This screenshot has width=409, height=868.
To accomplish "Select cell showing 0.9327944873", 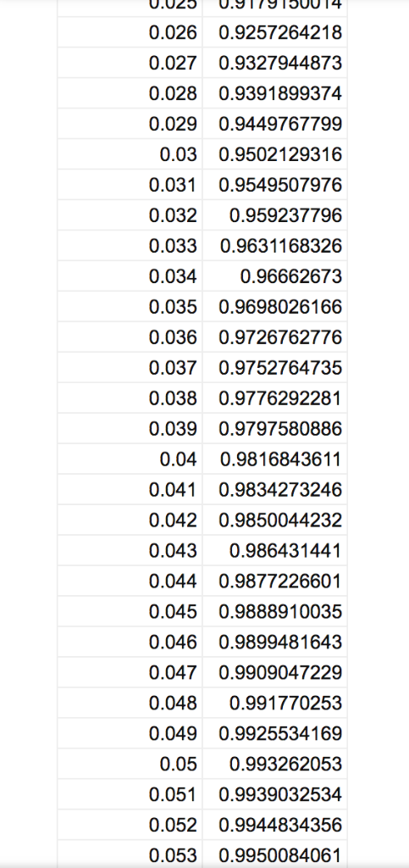I will point(274,63).
